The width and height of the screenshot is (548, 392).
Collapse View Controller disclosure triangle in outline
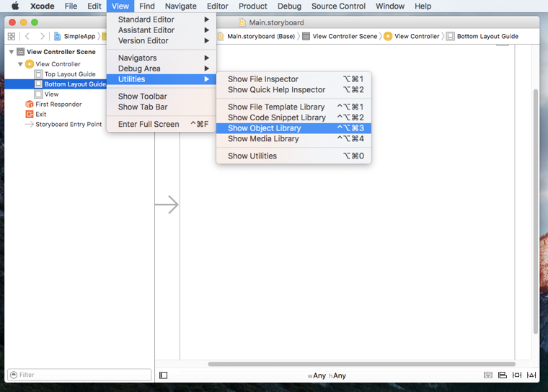click(x=20, y=64)
